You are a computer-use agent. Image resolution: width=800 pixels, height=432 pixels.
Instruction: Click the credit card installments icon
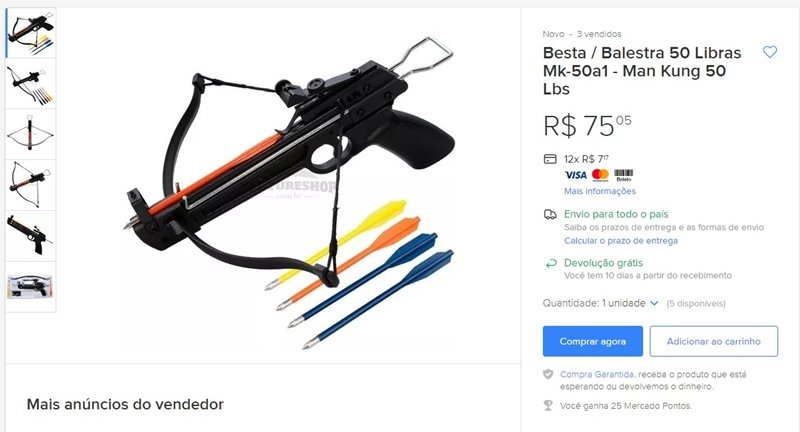(549, 159)
